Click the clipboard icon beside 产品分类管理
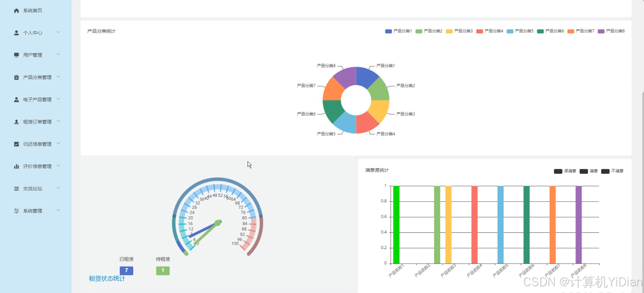This screenshot has width=644, height=293. tap(16, 77)
